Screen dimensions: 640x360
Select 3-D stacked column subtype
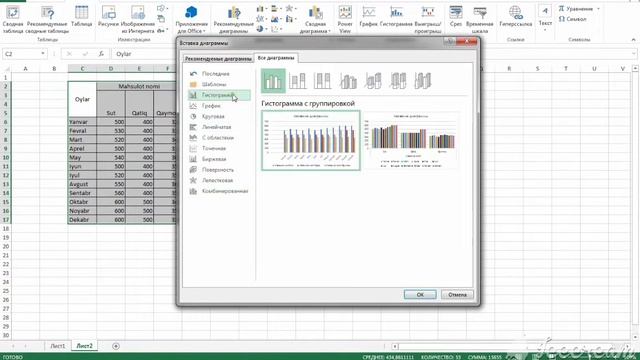click(x=373, y=81)
